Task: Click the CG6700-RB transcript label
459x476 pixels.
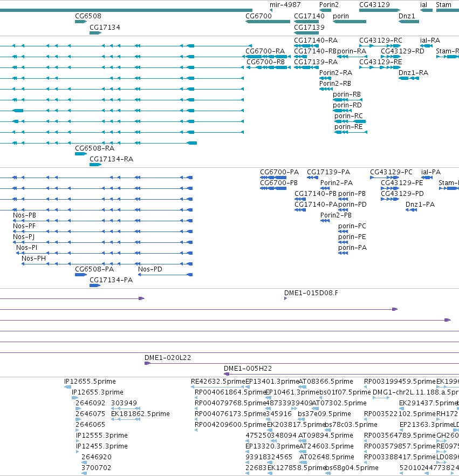Action: (266, 62)
